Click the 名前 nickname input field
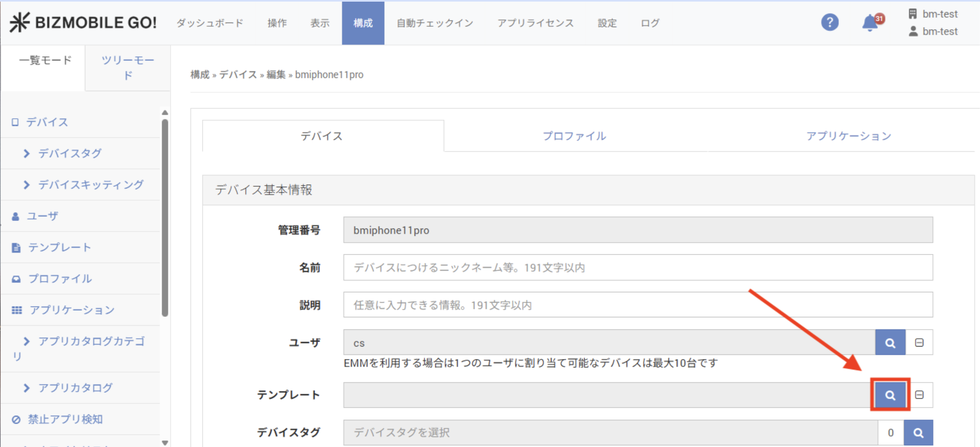The width and height of the screenshot is (980, 447). pyautogui.click(x=637, y=268)
